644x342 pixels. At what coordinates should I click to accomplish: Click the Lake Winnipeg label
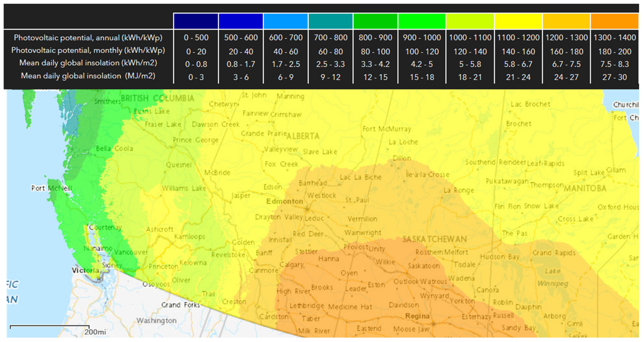point(553,277)
